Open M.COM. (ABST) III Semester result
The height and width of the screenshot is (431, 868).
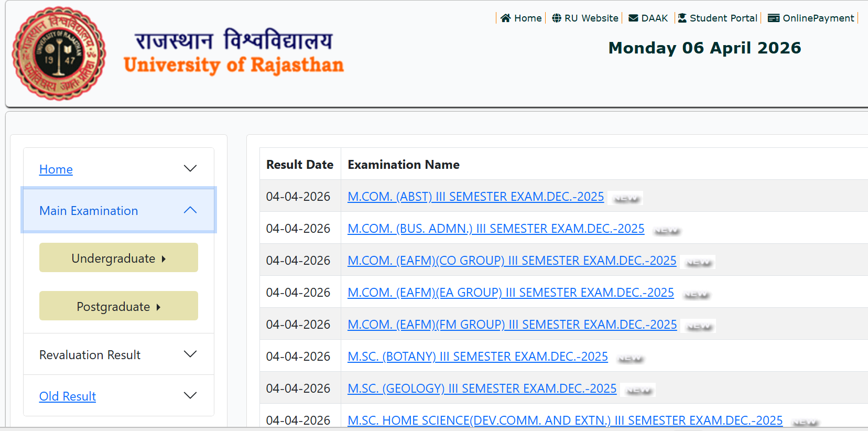475,197
